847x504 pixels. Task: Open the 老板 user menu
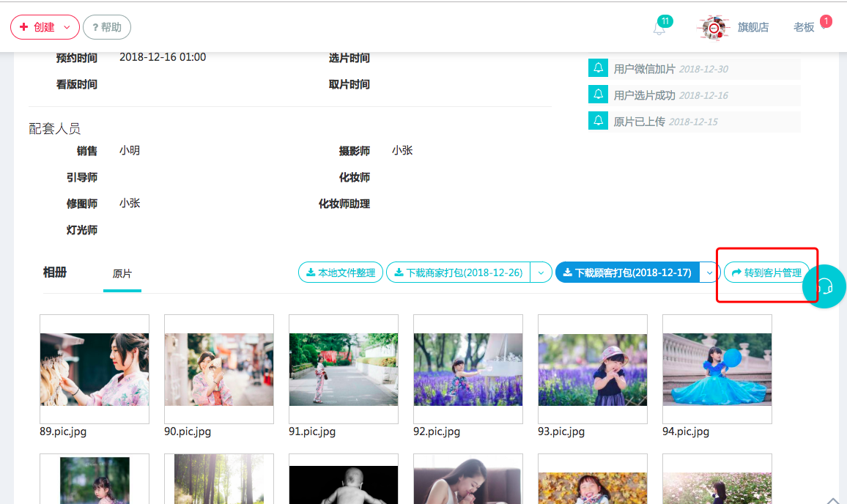click(x=804, y=27)
